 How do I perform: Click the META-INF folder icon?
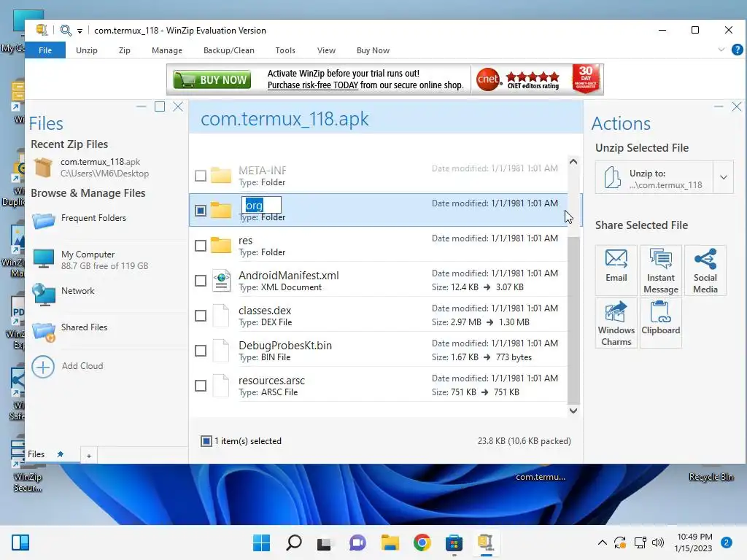[x=221, y=175]
